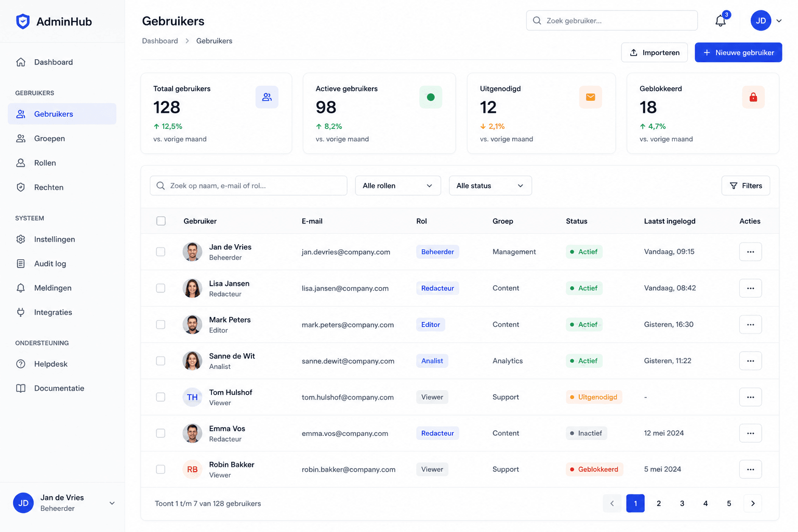Open Integraties in the sidebar

point(62,312)
